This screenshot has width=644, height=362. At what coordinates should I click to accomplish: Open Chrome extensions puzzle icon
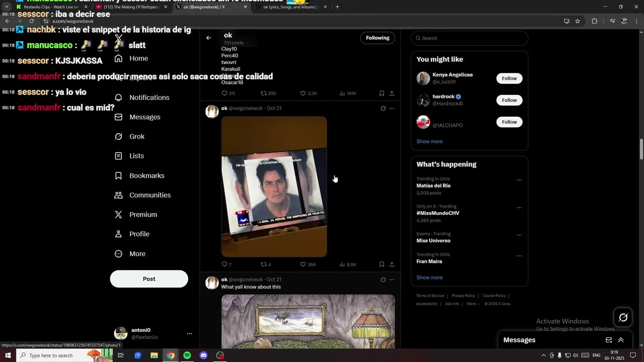pos(595,21)
